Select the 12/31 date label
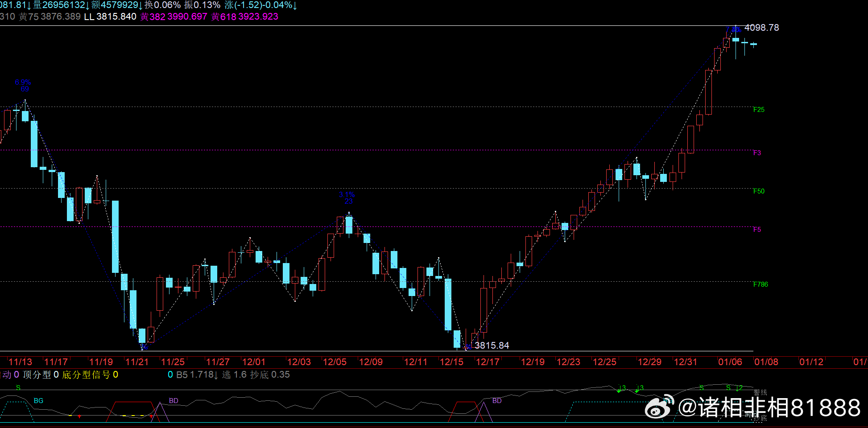Image resolution: width=868 pixels, height=428 pixels. [x=686, y=362]
